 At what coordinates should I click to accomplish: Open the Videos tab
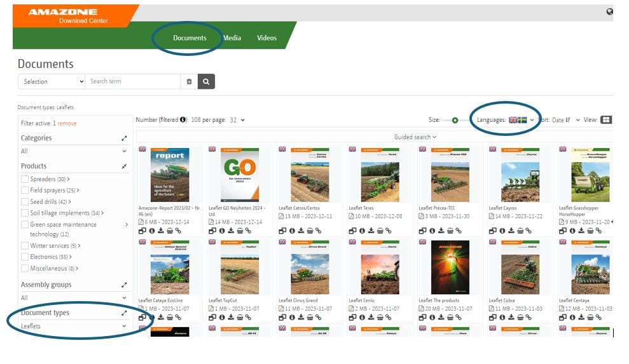pyautogui.click(x=266, y=37)
